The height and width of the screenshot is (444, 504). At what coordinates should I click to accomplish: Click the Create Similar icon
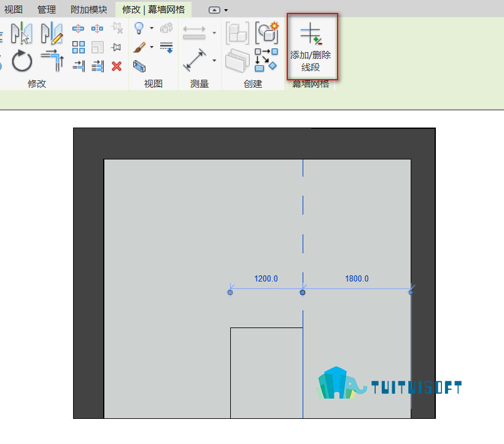click(x=266, y=59)
